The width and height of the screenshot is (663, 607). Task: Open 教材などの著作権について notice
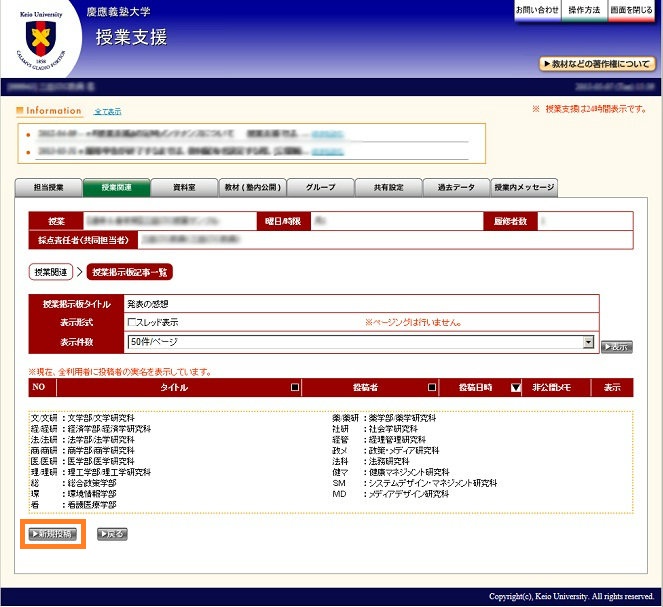597,63
